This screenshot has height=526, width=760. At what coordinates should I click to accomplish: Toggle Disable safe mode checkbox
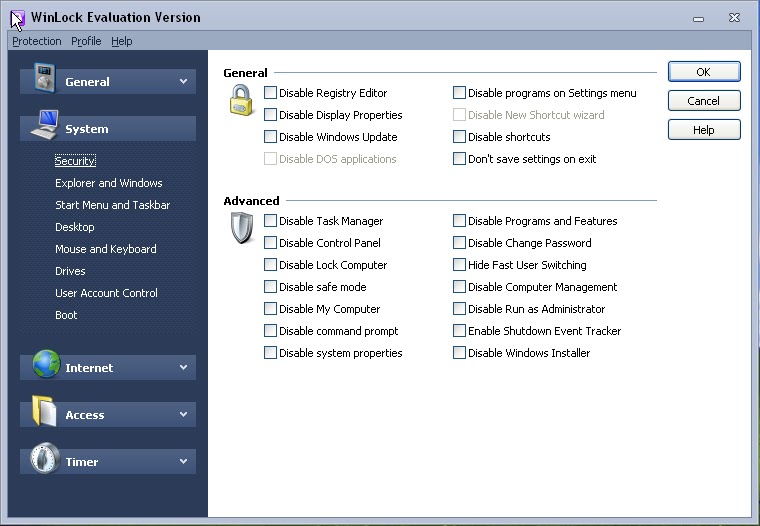270,287
